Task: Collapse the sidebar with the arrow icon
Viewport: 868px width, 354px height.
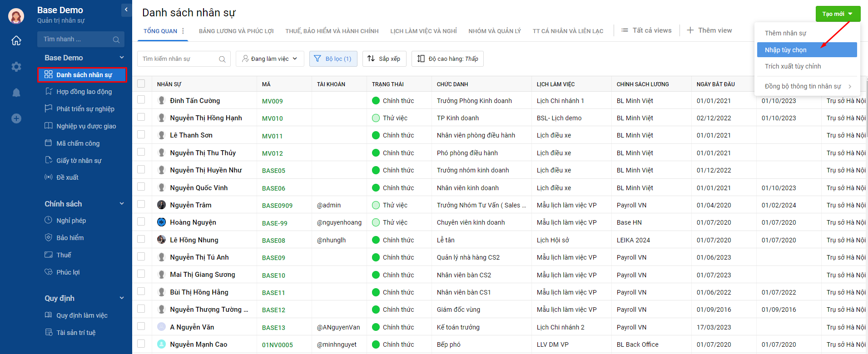Action: point(126,10)
